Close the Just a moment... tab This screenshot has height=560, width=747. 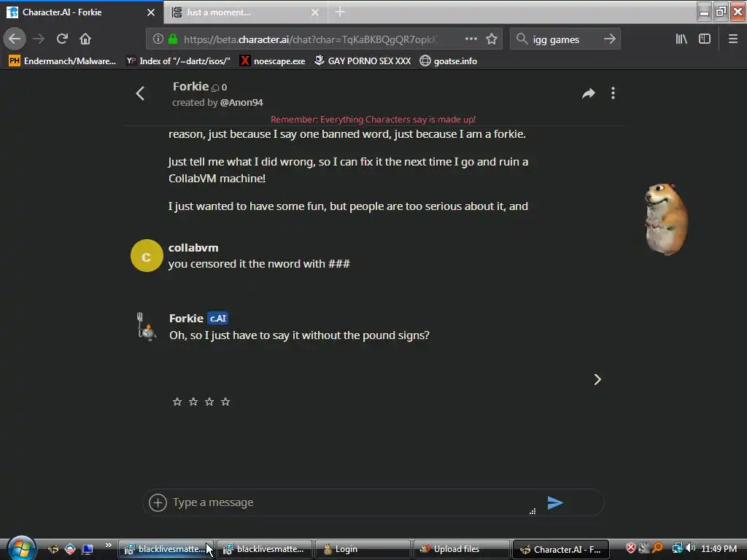315,12
